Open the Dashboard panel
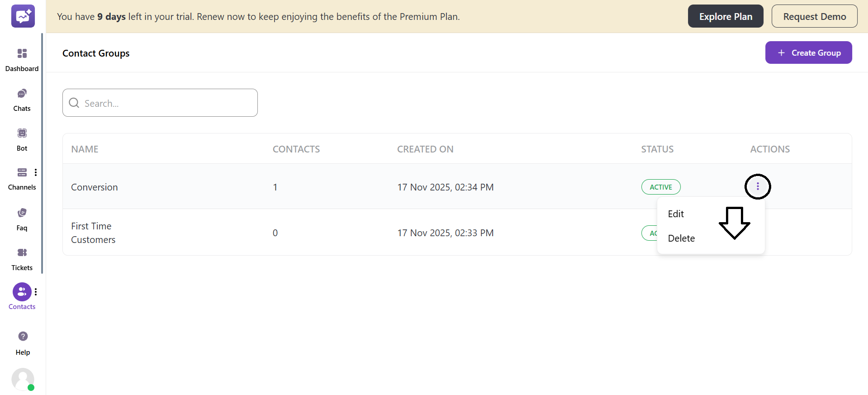Viewport: 868px width, 395px height. click(x=22, y=54)
